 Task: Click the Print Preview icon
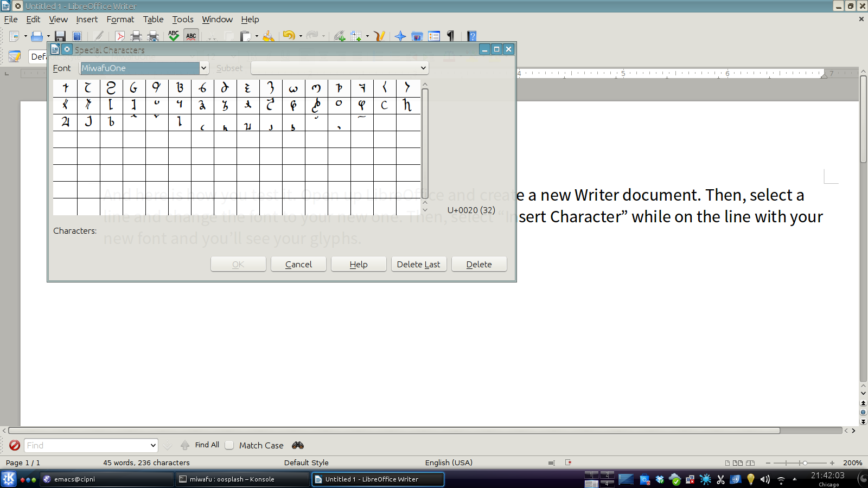(154, 36)
